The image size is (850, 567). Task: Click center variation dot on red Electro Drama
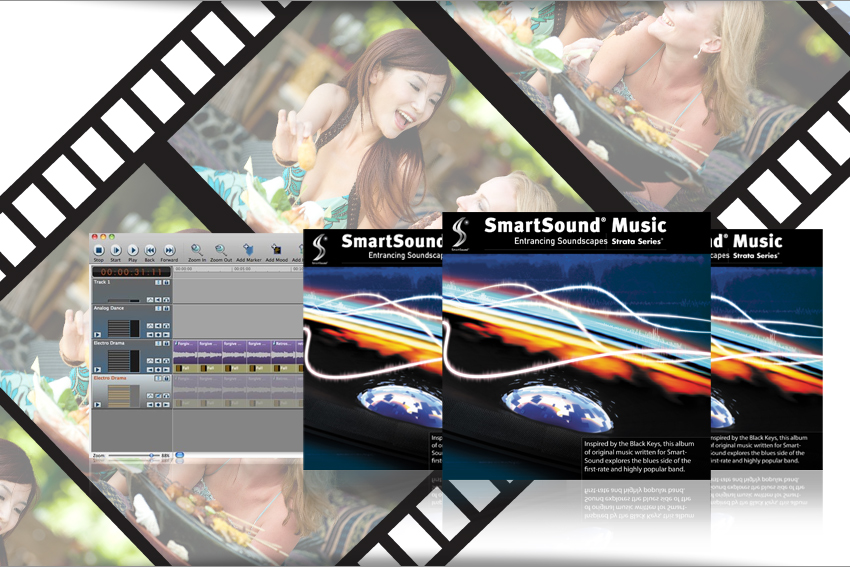158,404
